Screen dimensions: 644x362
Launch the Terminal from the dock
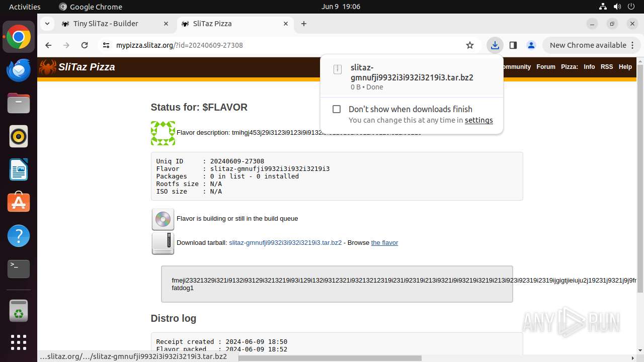[19, 269]
